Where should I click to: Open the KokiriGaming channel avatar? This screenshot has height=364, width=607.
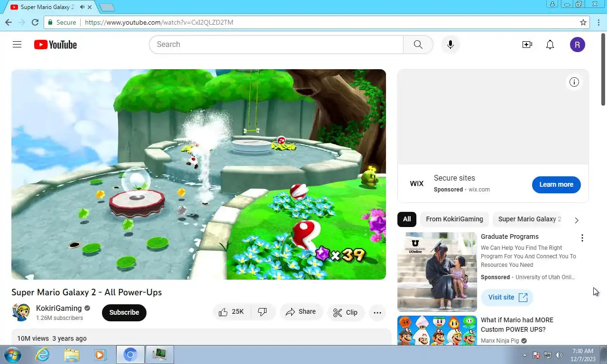click(21, 312)
